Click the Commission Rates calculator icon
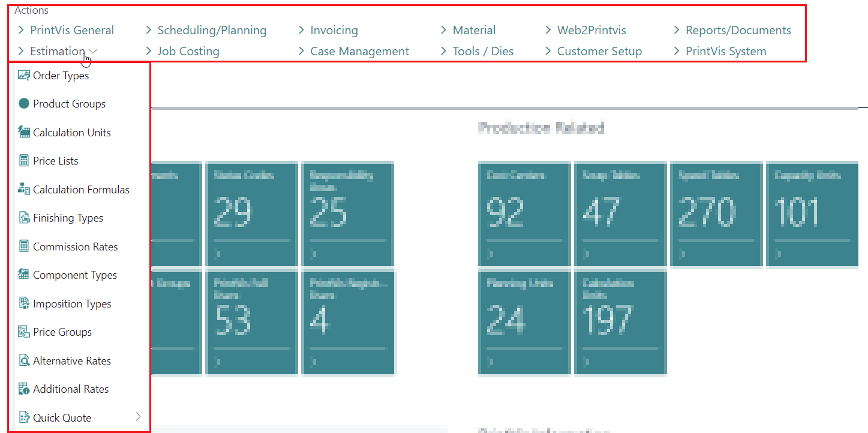Viewport: 868px width, 433px height. 24,246
